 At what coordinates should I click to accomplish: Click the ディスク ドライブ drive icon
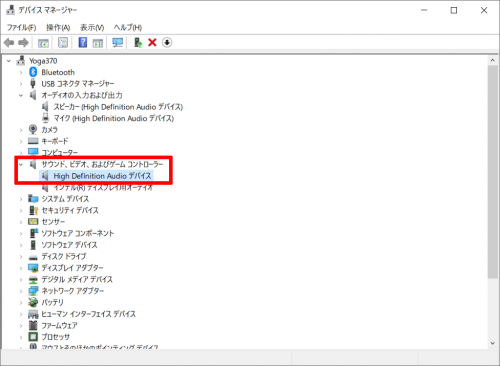[33, 257]
